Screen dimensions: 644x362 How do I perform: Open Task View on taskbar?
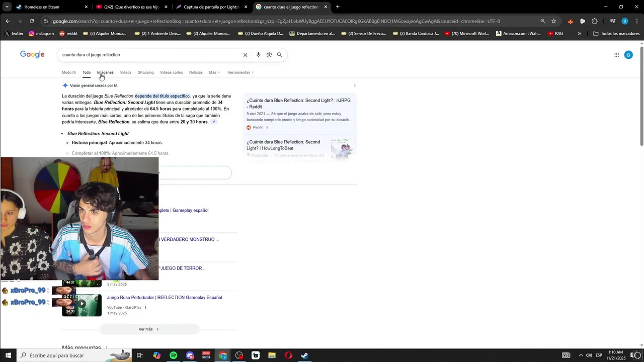click(140, 355)
